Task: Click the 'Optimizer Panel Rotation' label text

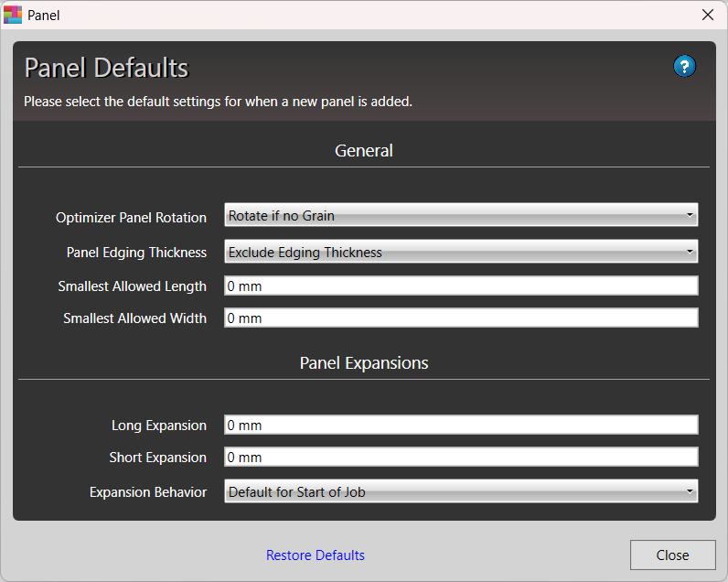Action: [x=131, y=218]
